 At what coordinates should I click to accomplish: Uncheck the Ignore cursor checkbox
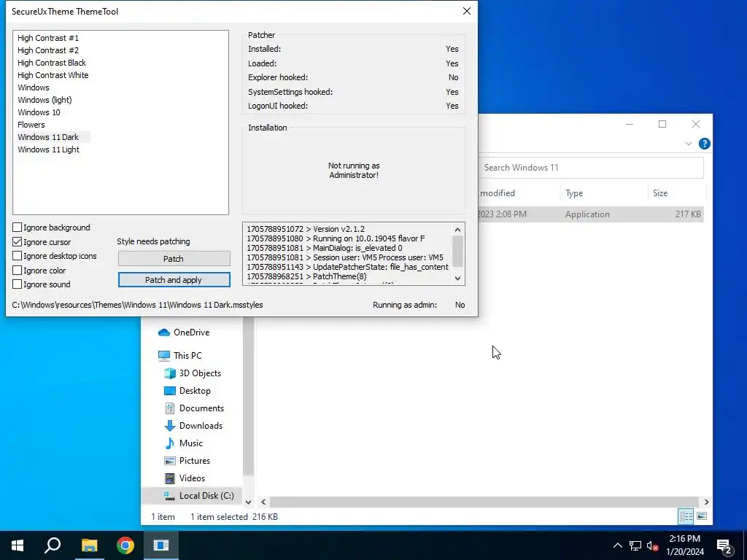point(18,241)
